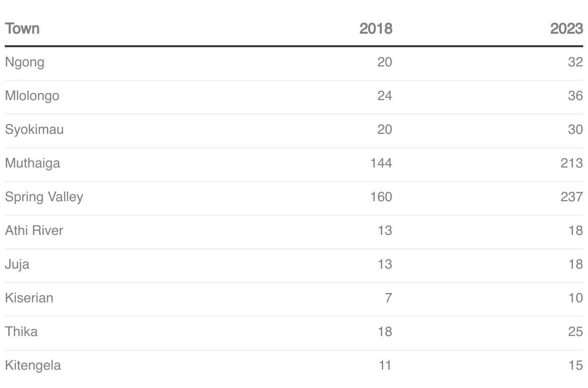
Task: Click Kiserian's 2018 value of 7
Action: 388,298
